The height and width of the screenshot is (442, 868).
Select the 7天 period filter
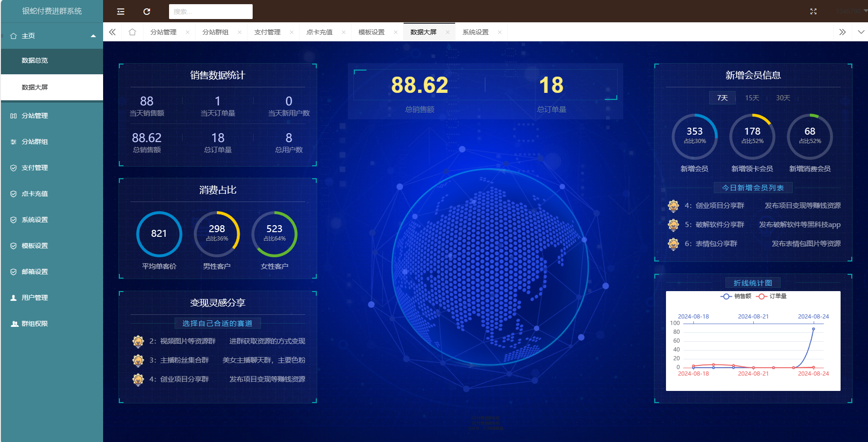coord(722,98)
